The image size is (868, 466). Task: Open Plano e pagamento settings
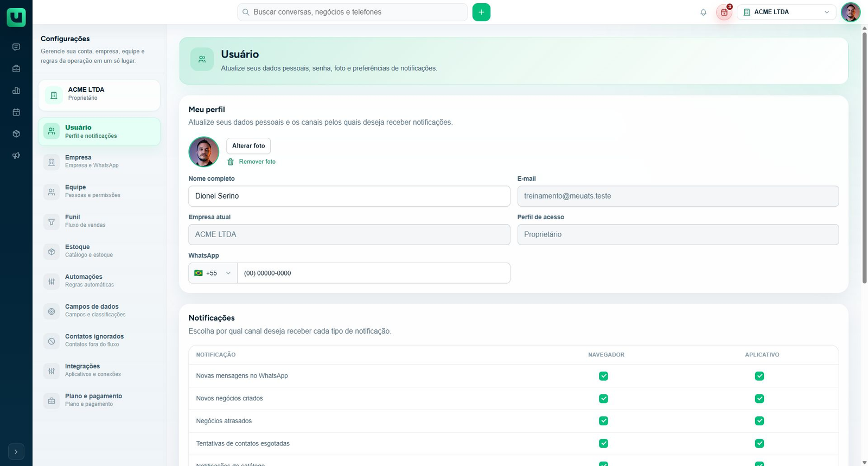pos(99,400)
